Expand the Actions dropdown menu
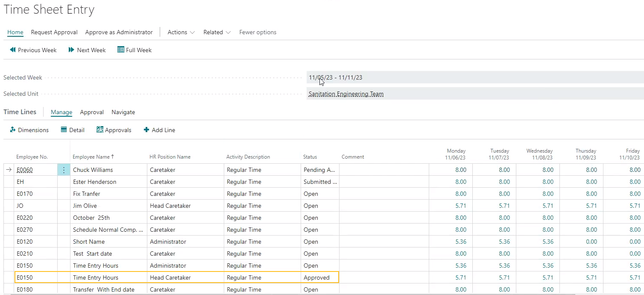 181,32
